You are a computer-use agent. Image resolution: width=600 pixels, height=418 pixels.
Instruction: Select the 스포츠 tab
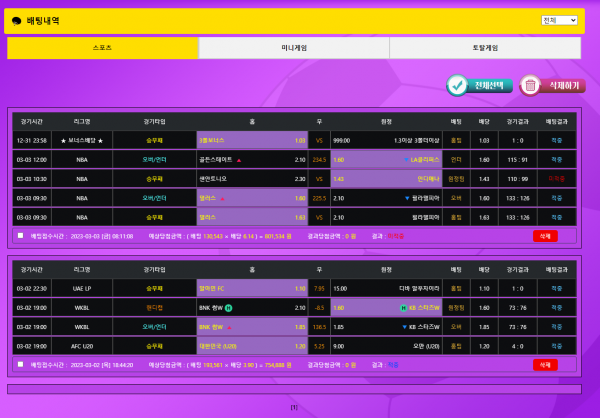coord(102,47)
